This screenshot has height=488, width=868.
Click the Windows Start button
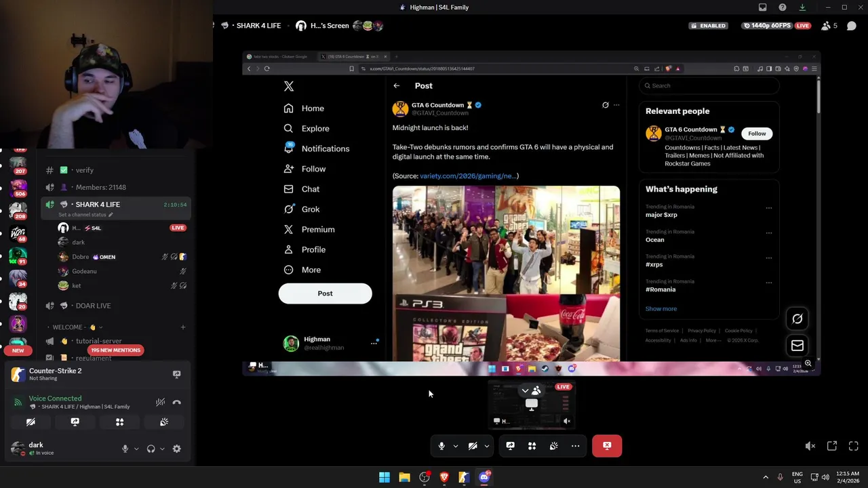click(384, 477)
